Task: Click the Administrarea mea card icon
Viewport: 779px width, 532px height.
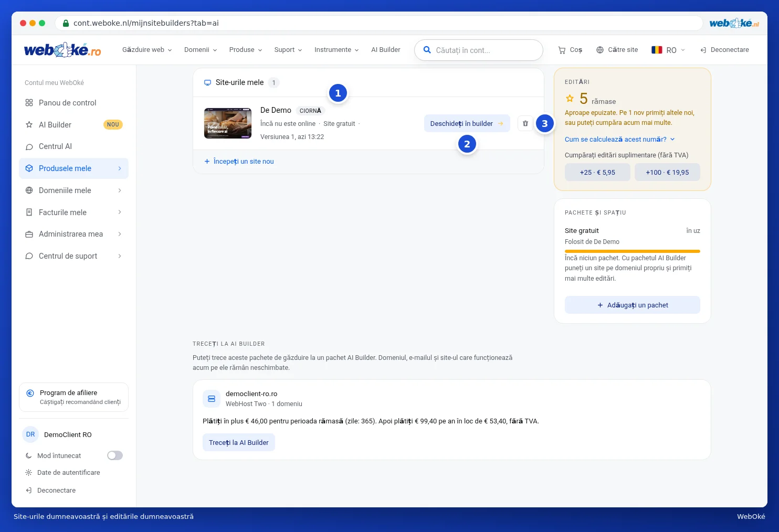Action: click(x=29, y=235)
